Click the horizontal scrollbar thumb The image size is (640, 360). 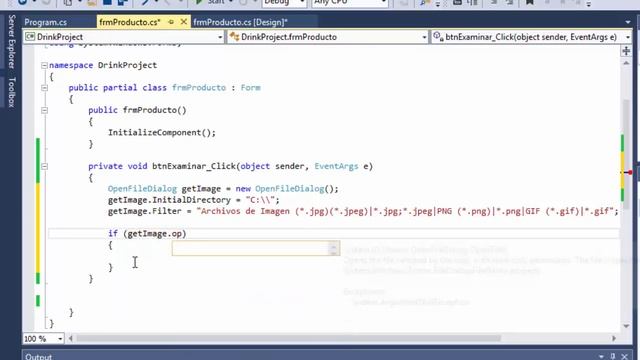click(x=288, y=338)
